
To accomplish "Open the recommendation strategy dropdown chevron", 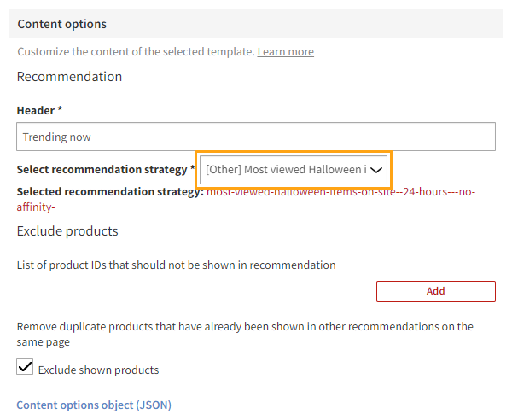I will point(376,170).
